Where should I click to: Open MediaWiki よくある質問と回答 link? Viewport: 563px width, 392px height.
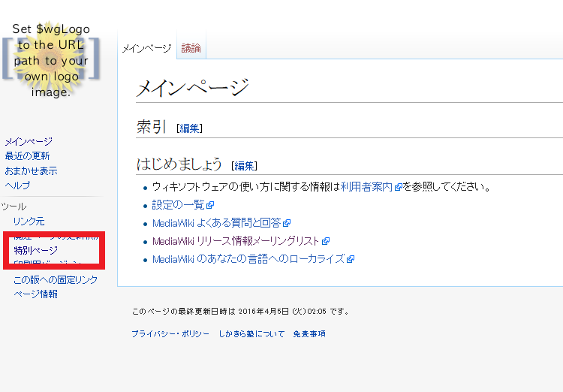pos(216,223)
